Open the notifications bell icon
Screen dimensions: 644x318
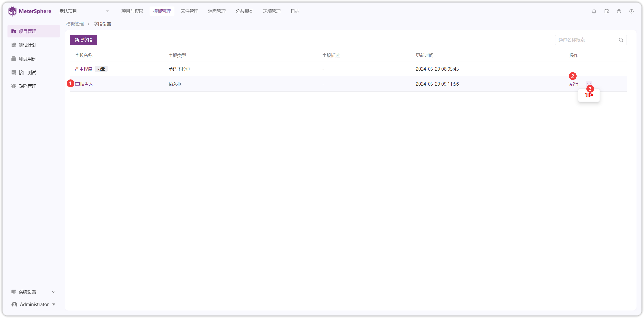(594, 11)
